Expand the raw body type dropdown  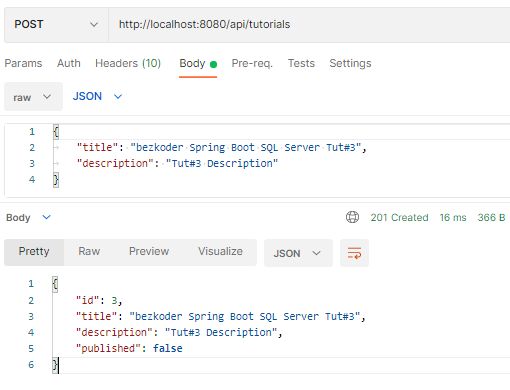click(x=33, y=97)
